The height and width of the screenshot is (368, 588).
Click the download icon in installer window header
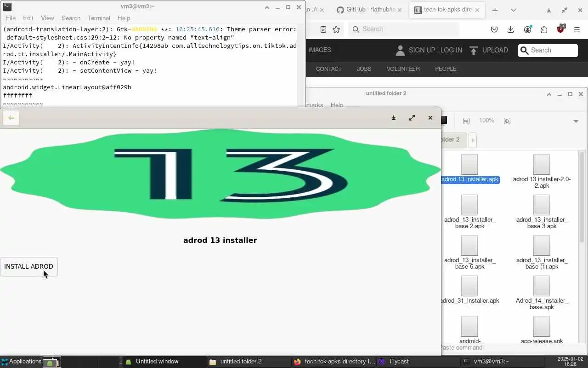click(x=394, y=118)
